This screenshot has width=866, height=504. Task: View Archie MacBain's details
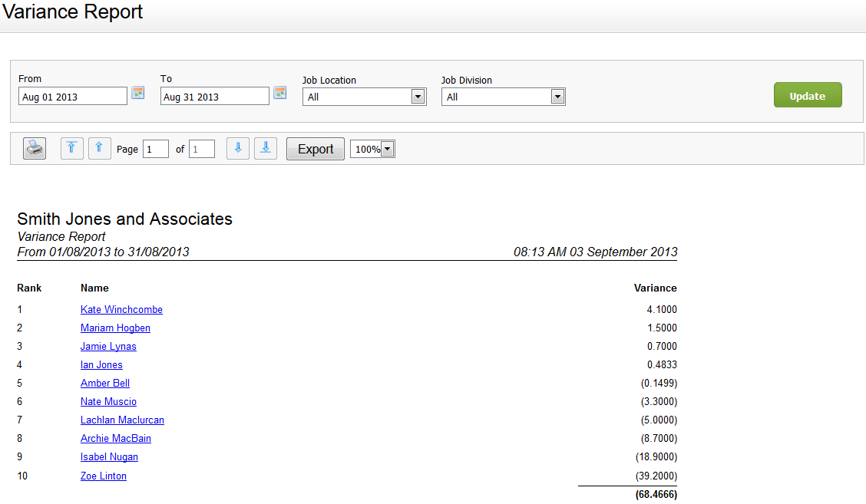115,438
